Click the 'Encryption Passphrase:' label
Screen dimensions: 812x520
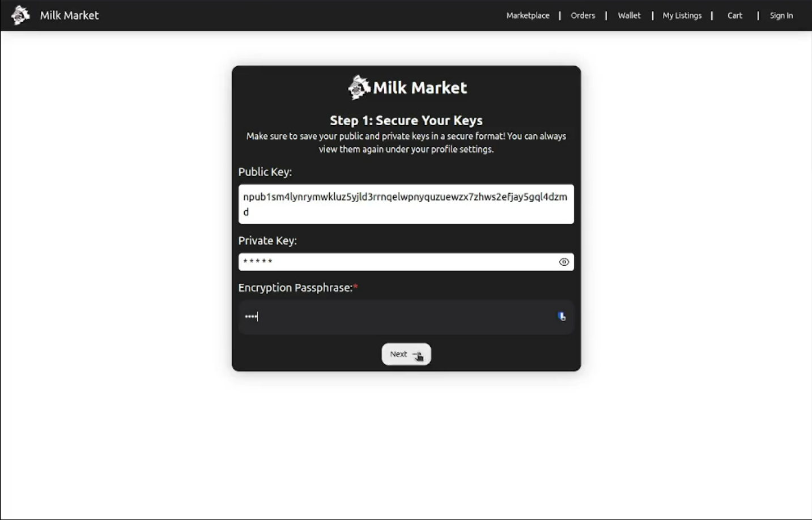click(x=295, y=288)
